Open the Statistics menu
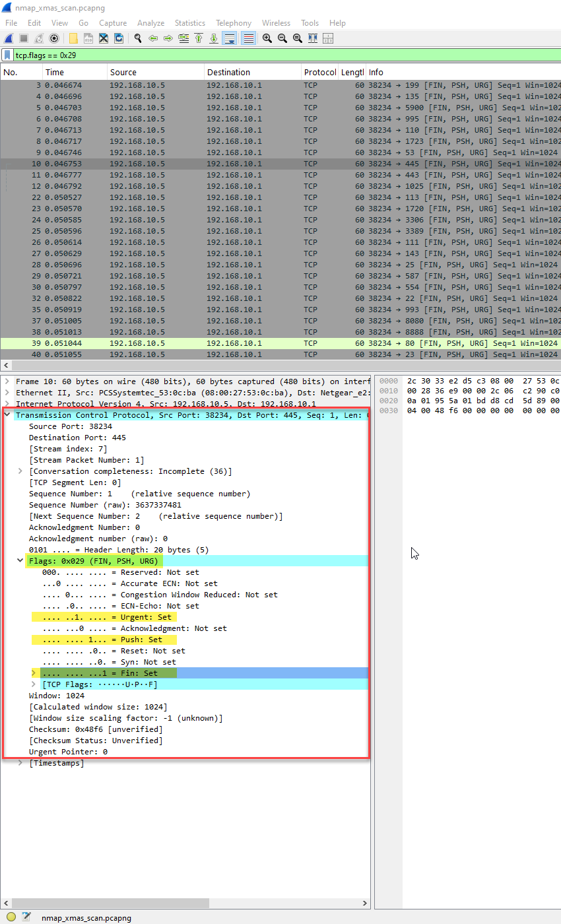Image resolution: width=561 pixels, height=924 pixels. [190, 22]
